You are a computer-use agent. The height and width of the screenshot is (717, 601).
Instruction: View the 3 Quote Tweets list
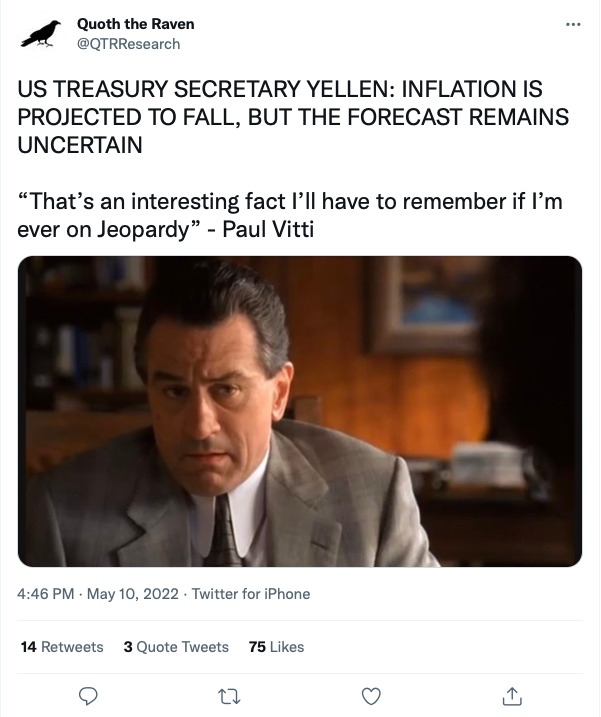(176, 647)
